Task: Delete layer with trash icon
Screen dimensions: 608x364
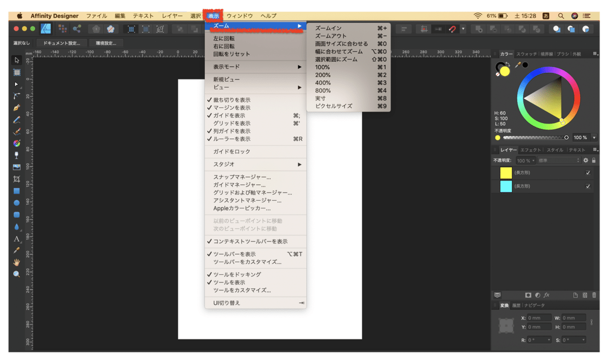Action: click(x=594, y=295)
